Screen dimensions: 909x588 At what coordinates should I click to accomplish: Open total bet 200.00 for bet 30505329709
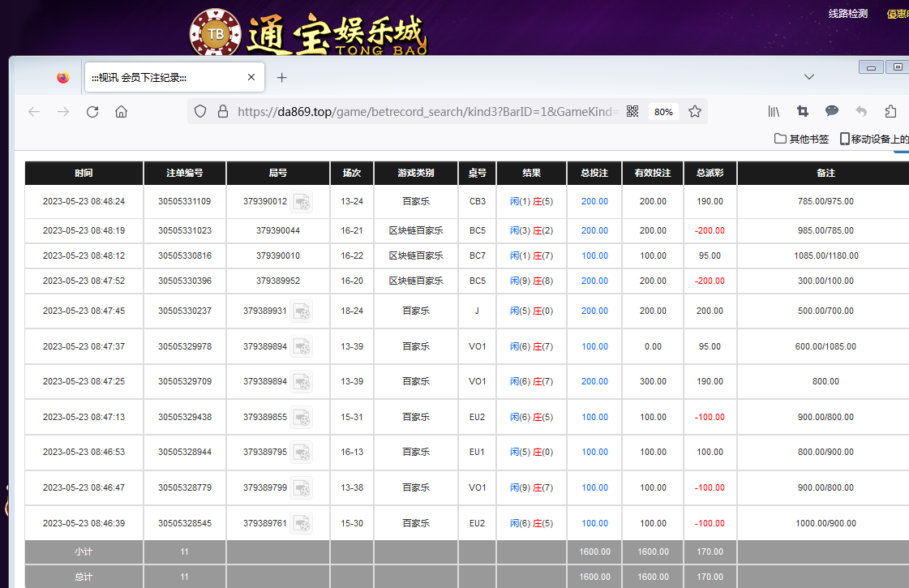(595, 381)
